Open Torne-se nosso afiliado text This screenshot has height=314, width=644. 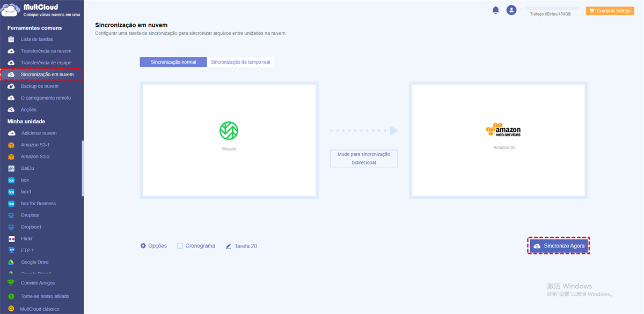[45, 296]
